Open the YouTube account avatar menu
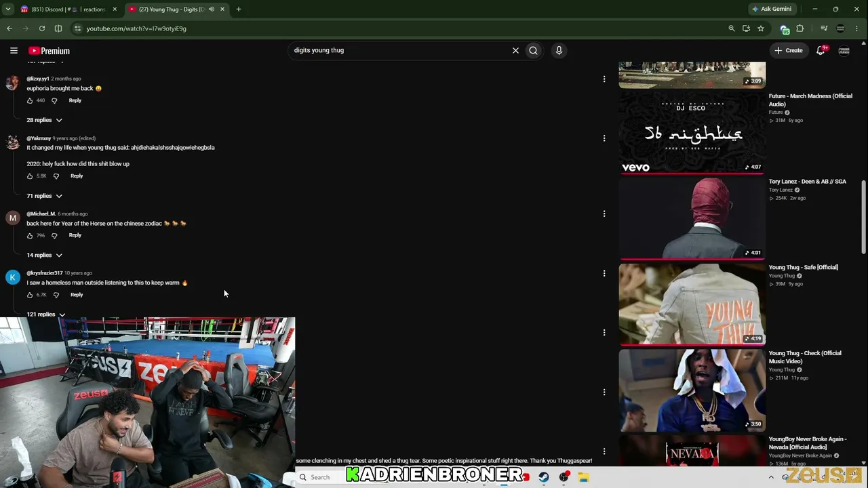 click(x=844, y=50)
